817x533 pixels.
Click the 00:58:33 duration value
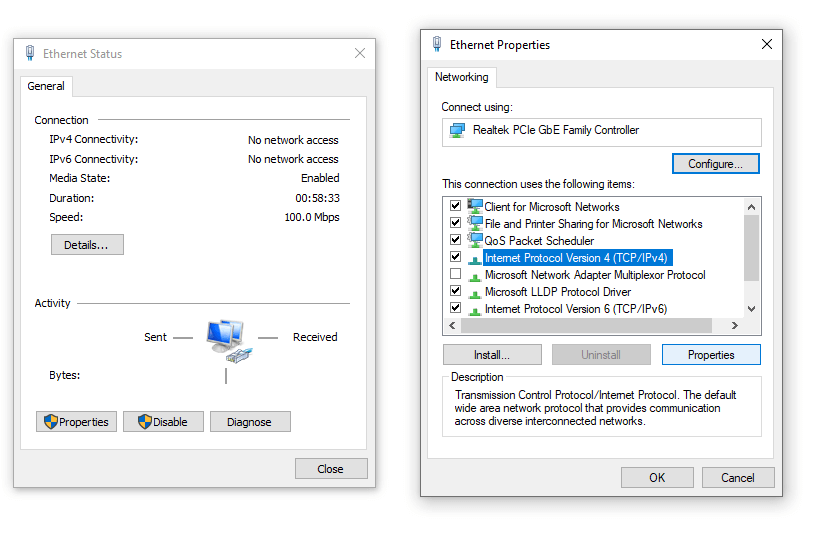point(317,198)
